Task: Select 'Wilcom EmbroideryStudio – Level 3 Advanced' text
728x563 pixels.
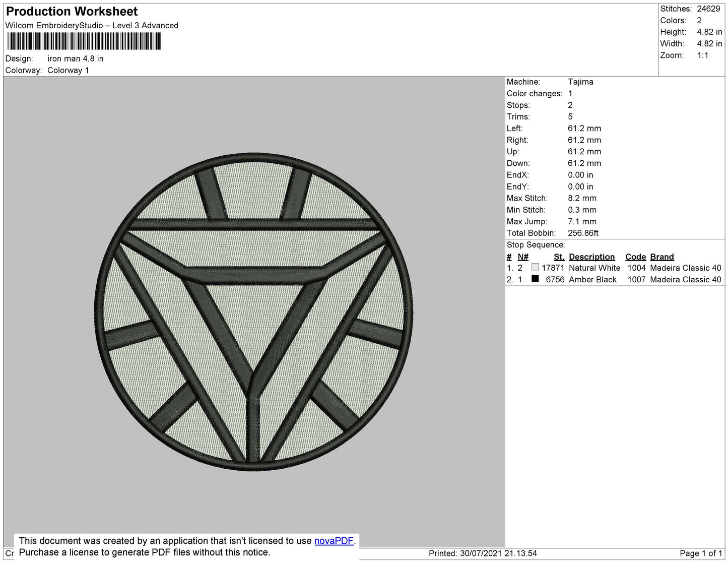Action: [x=92, y=25]
